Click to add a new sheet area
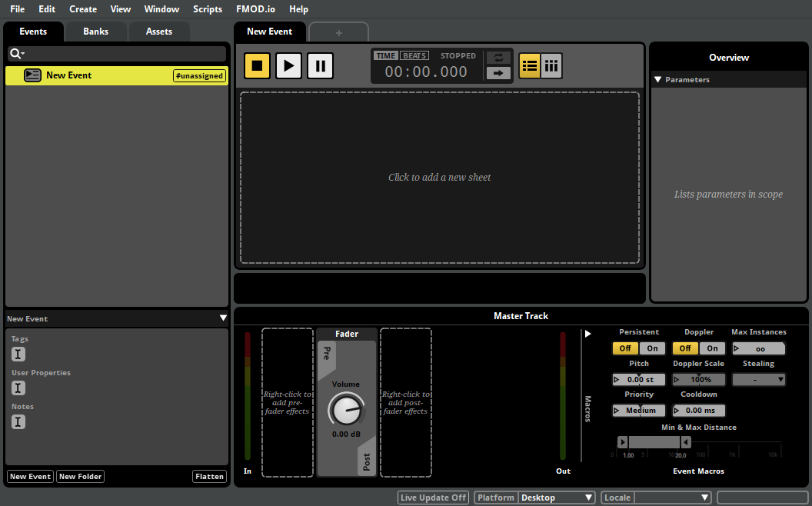The image size is (812, 506). pos(439,178)
